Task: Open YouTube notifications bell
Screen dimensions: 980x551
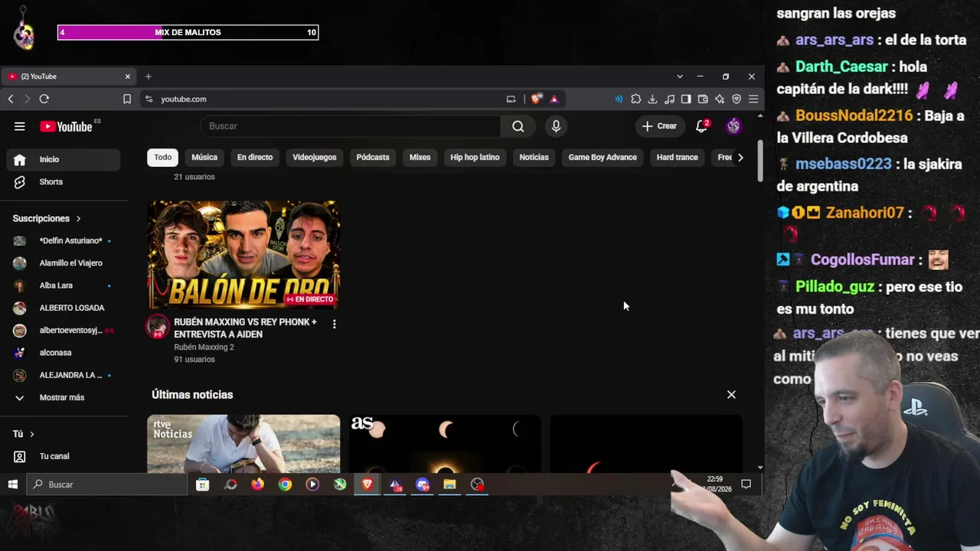Action: pyautogui.click(x=701, y=126)
